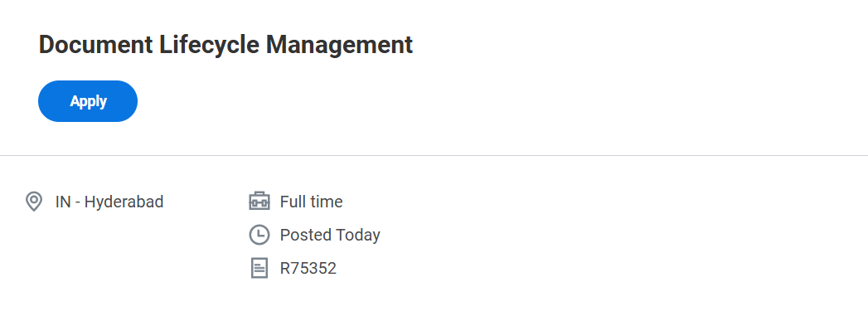Click the word Today beside the clock
This screenshot has height=326, width=868.
(356, 235)
